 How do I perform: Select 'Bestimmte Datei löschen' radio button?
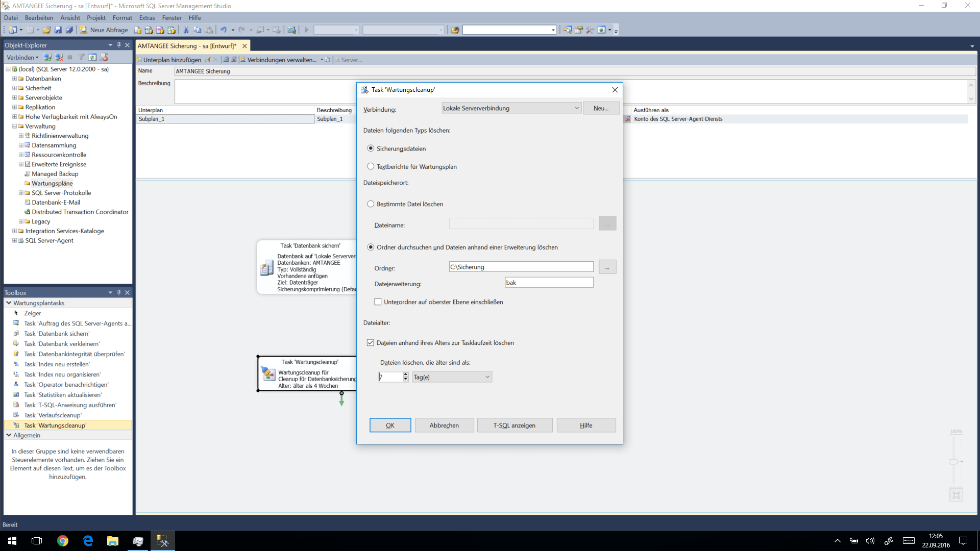(x=371, y=204)
